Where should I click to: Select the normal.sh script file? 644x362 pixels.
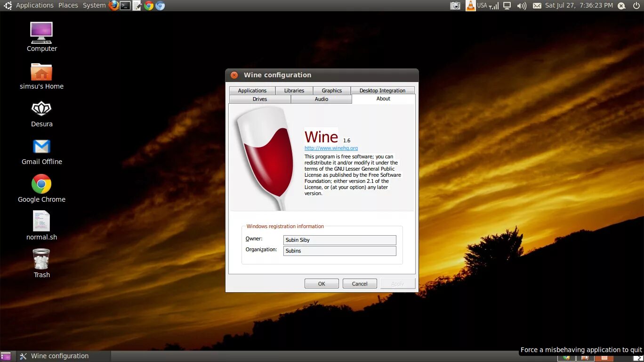41,225
